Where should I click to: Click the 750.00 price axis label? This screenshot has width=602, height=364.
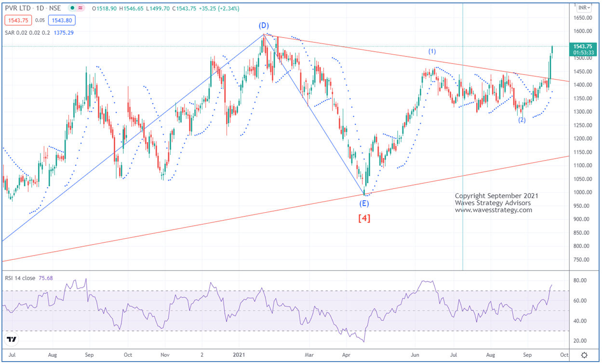pos(582,260)
